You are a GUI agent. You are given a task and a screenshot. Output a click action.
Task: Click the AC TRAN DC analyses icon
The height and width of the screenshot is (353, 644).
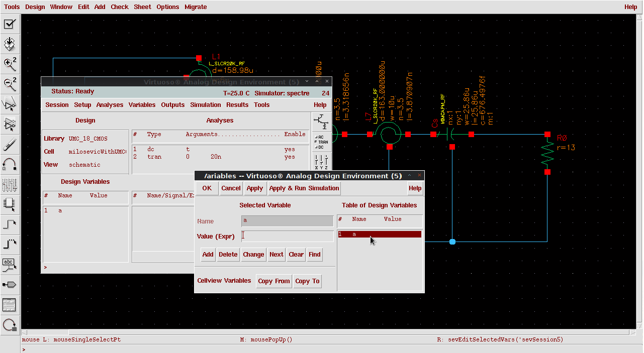coord(320,142)
